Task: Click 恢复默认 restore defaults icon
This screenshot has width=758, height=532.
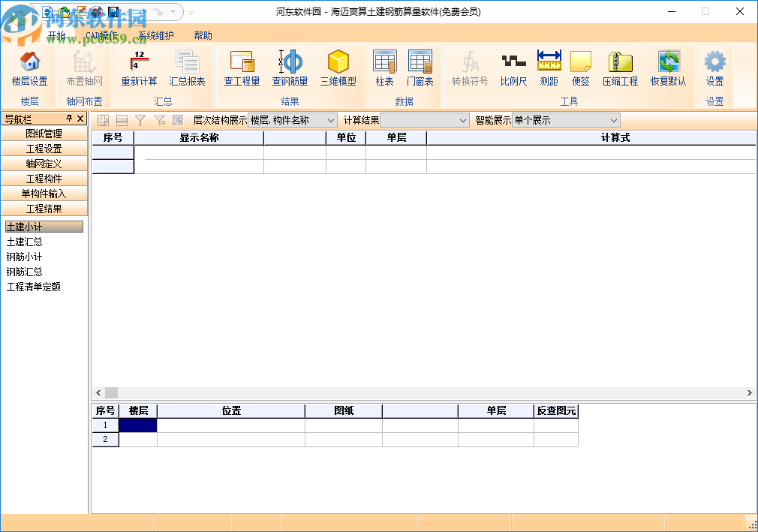Action: click(x=669, y=69)
